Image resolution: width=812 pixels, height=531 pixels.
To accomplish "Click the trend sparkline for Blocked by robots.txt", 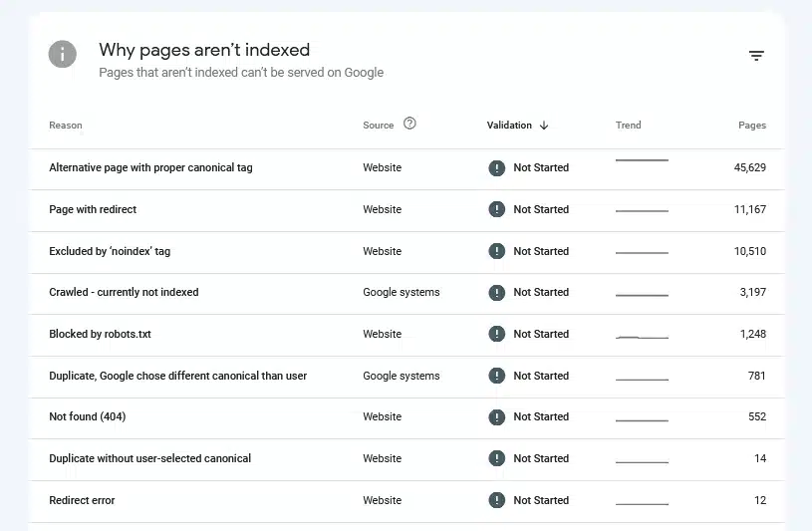I will click(643, 338).
